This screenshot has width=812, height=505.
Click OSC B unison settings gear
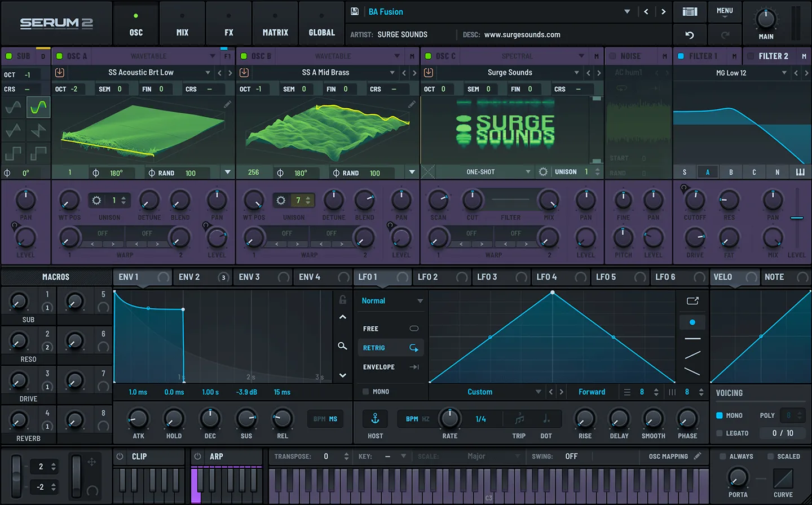click(281, 201)
